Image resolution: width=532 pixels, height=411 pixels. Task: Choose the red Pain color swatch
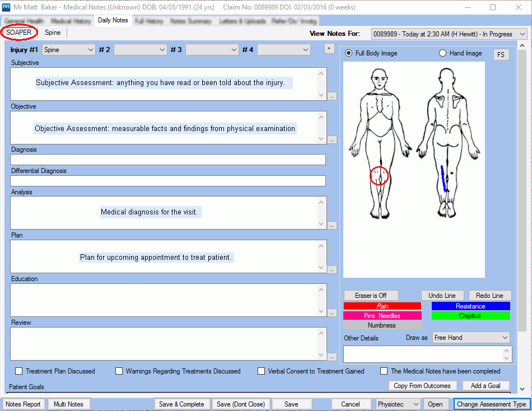pos(382,306)
